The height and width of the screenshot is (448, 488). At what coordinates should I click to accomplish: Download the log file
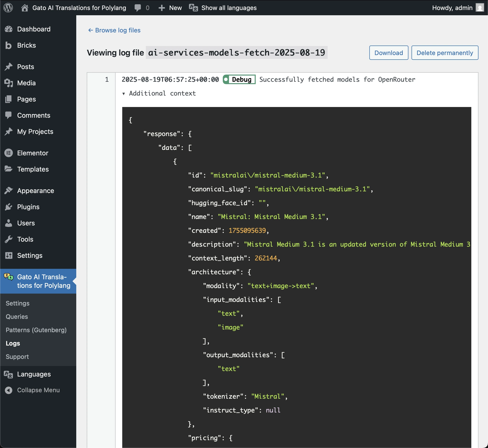[388, 53]
